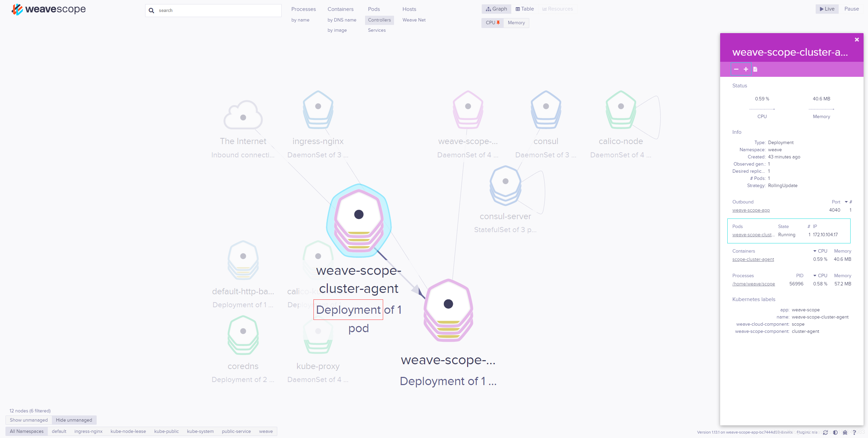This screenshot has width=868, height=438.
Task: Open the Hosts topology
Action: coord(409,9)
